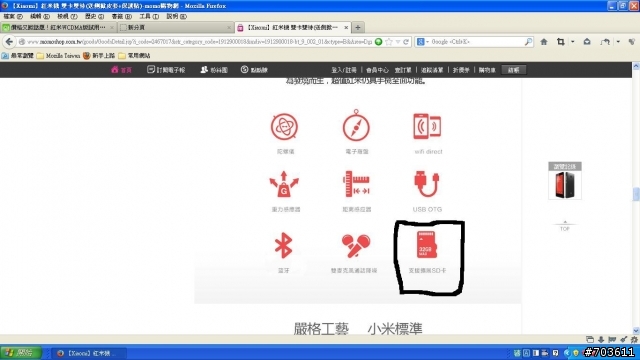Click the URL address bar field
This screenshot has height=360, width=640.
pos(199,42)
